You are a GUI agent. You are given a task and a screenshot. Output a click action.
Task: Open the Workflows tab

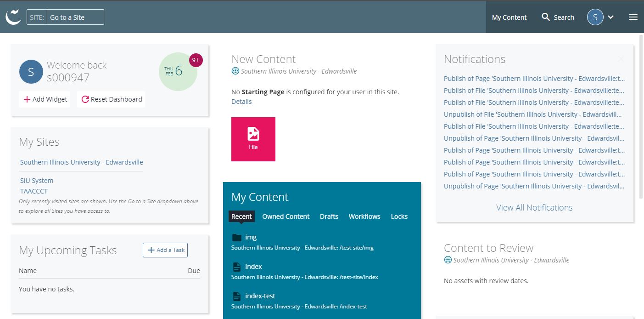tap(364, 216)
